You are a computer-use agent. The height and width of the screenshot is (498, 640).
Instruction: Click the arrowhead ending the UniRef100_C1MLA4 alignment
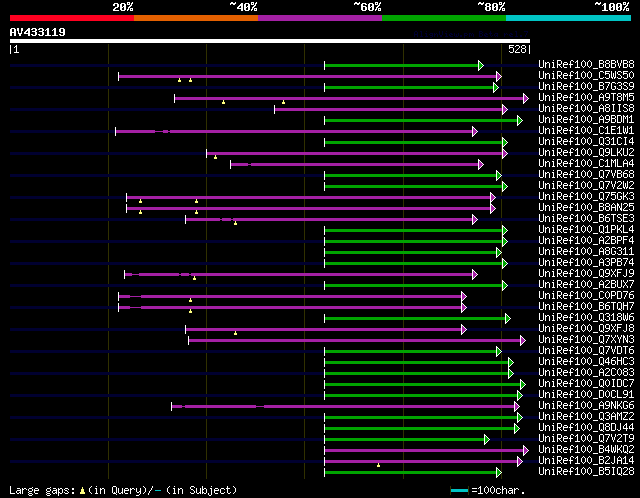pyautogui.click(x=481, y=165)
